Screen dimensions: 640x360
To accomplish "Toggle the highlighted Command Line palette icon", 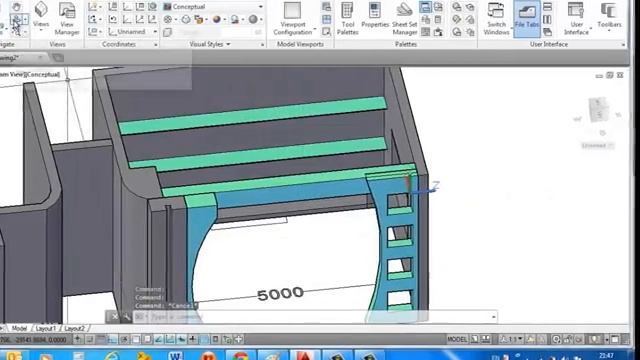I will pyautogui.click(x=425, y=7).
